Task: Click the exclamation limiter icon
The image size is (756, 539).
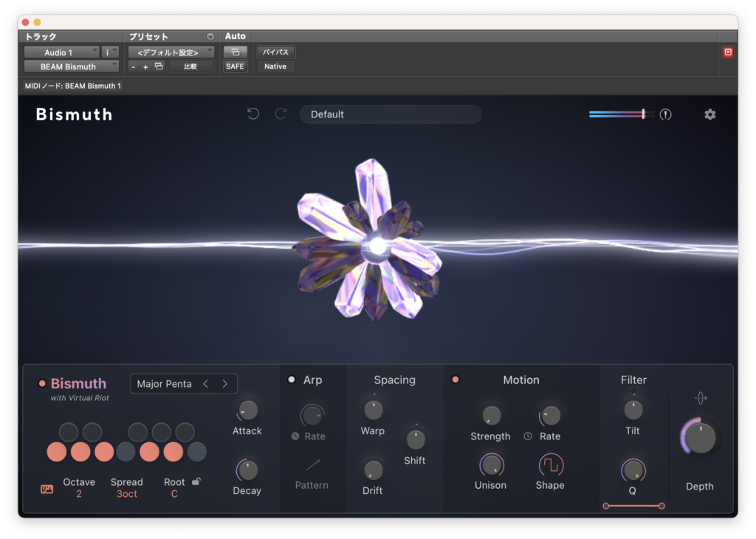Action: [665, 114]
